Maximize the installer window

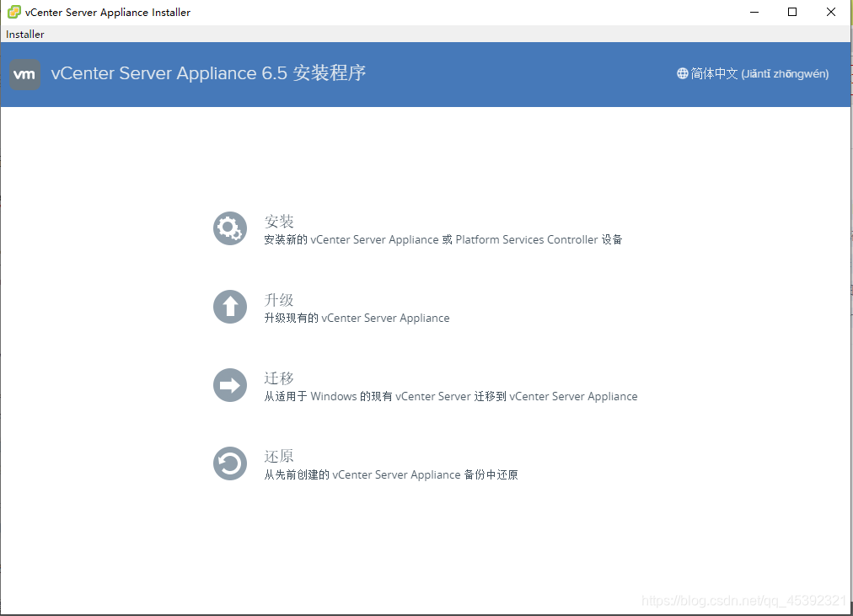(x=792, y=12)
